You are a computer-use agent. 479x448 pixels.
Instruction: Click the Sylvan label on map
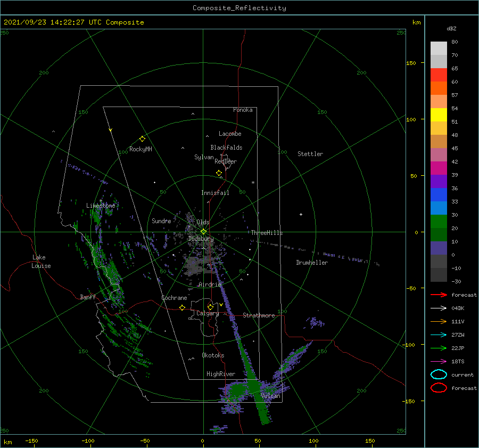click(204, 157)
